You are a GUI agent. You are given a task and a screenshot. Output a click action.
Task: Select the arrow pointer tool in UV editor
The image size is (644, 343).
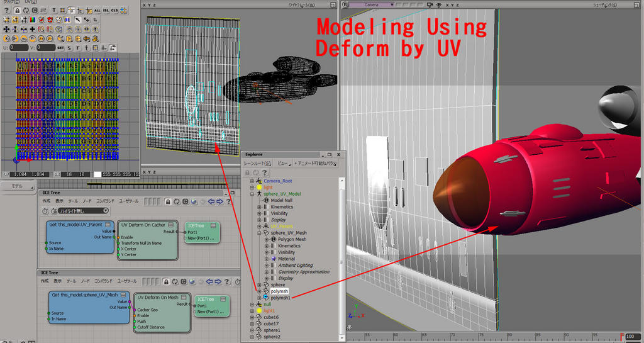coord(77,20)
